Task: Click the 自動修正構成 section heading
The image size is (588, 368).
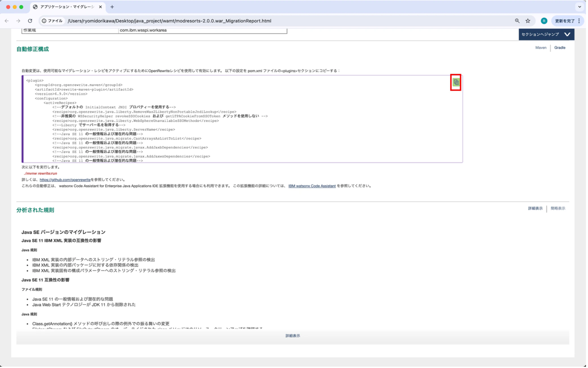Action: coord(33,49)
